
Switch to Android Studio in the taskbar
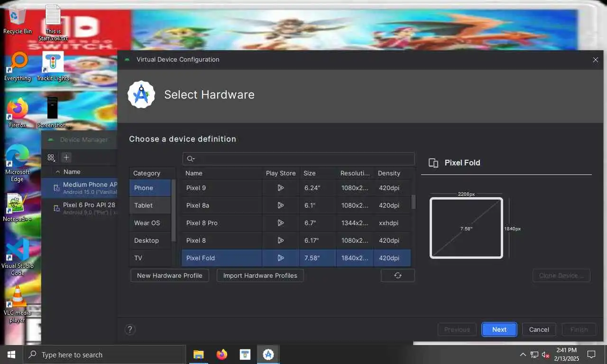point(268,355)
